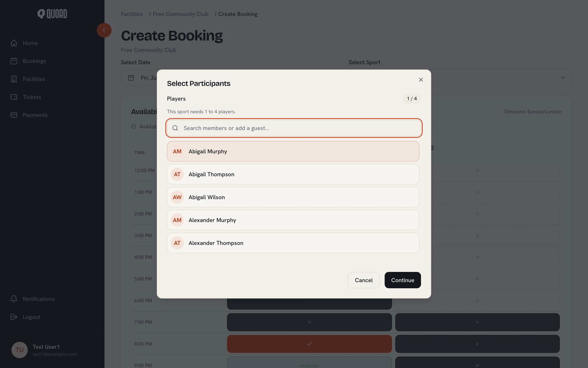Screen dimensions: 588x368
Task: Go to the Facilities menu item
Action: 34,79
